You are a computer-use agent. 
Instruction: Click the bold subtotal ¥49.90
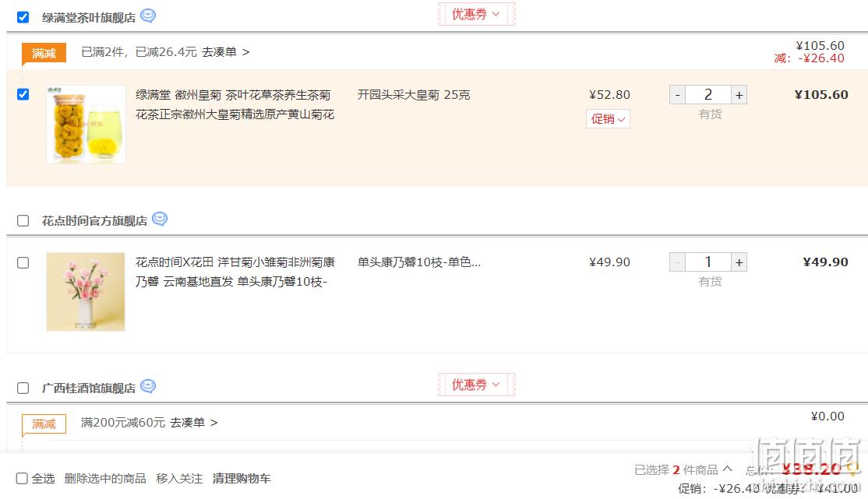pyautogui.click(x=826, y=262)
